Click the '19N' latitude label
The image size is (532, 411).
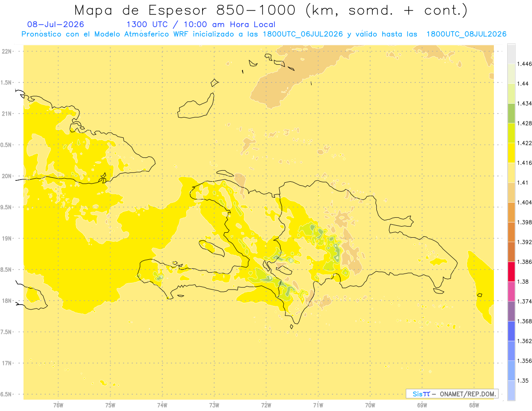tap(7, 238)
